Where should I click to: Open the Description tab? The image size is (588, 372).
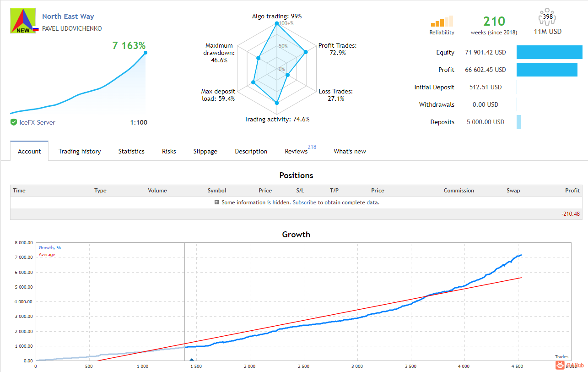(251, 151)
